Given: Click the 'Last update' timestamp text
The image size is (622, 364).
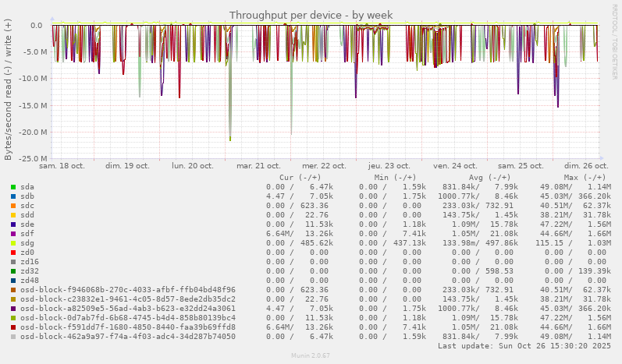Looking at the screenshot, I should [522, 346].
